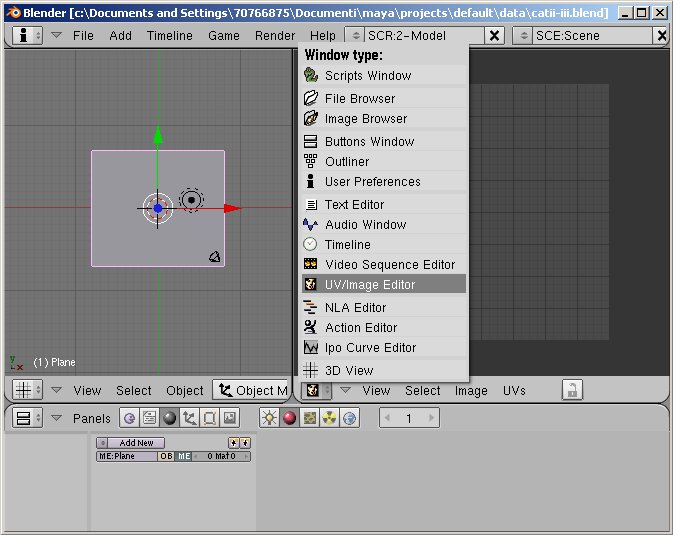
Task: Open the Add menu
Action: (x=120, y=36)
